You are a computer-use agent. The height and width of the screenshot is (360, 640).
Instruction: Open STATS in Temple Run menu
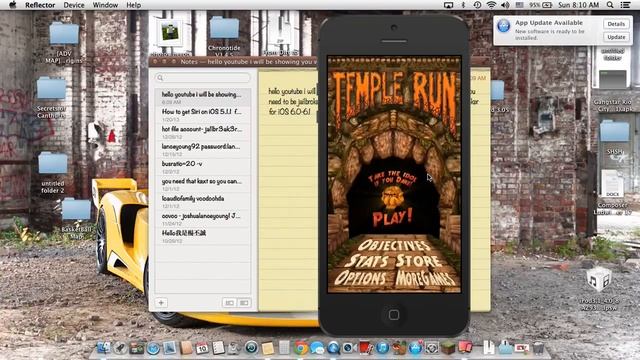(368, 261)
